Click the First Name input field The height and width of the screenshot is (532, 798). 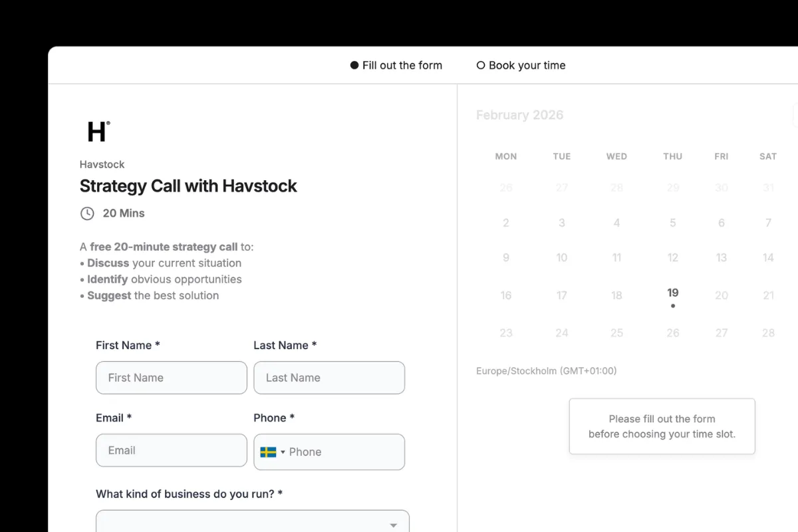tap(171, 377)
